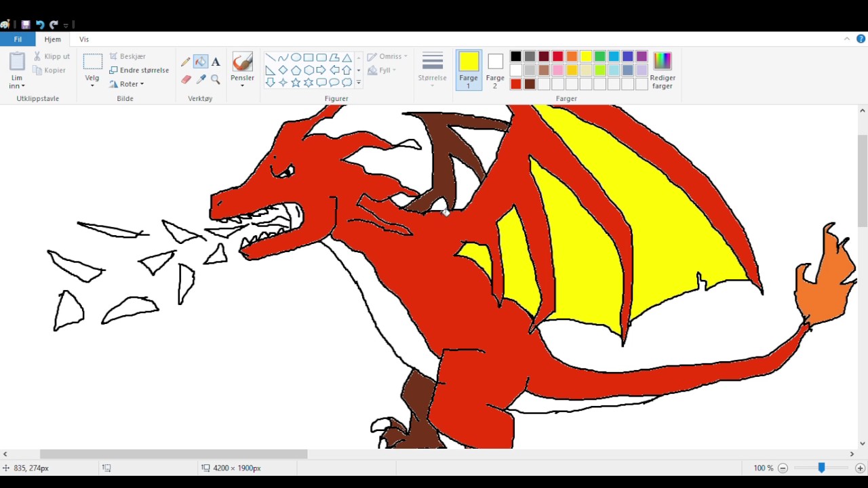Select the Curve shape
Viewport: 868px width, 488px height.
click(x=283, y=58)
